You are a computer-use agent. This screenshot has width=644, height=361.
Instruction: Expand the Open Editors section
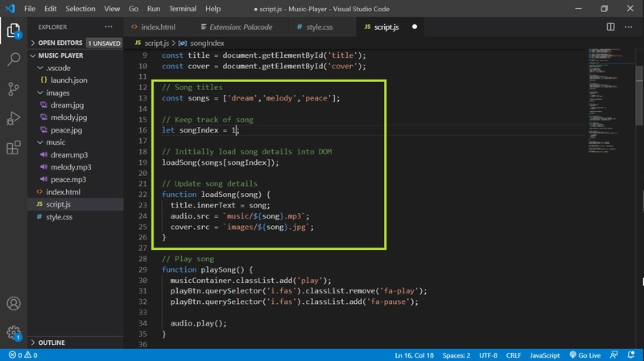coord(60,43)
